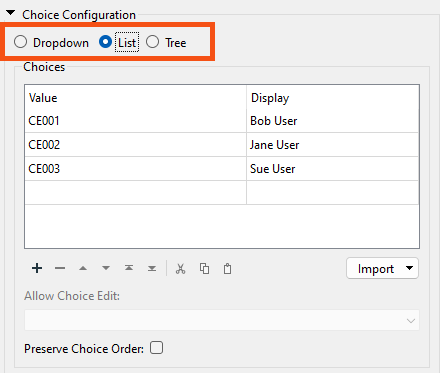Add a new choice row with plus icon
Image resolution: width=440 pixels, height=373 pixels.
[37, 268]
